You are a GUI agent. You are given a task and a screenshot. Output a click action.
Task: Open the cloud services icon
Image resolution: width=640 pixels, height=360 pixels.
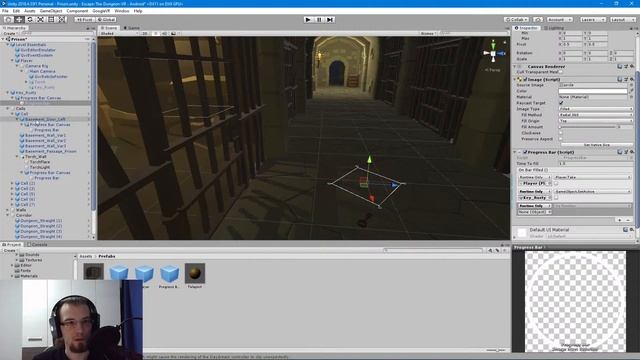click(538, 20)
